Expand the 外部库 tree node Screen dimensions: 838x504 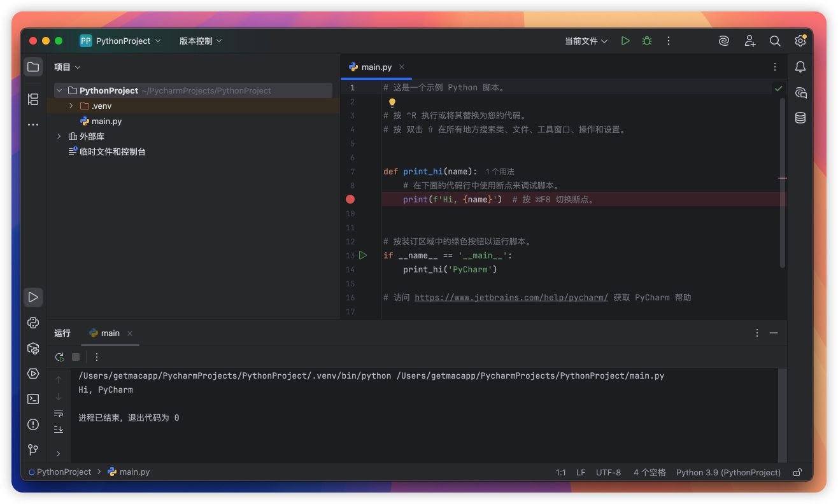(x=59, y=136)
